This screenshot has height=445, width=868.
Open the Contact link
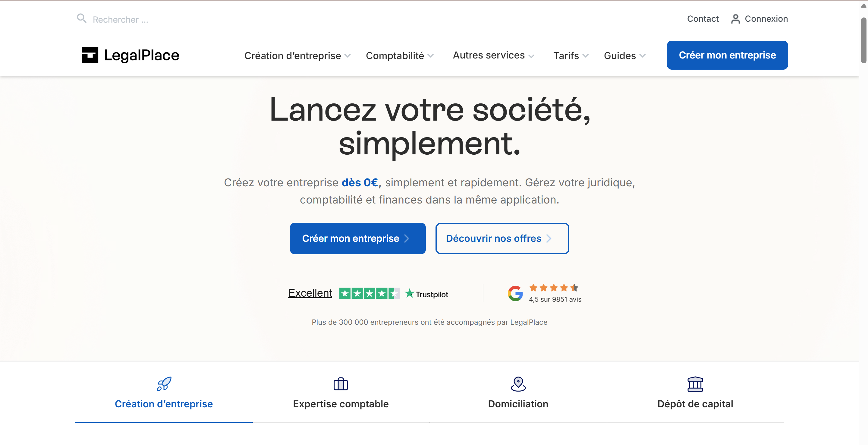(x=703, y=19)
